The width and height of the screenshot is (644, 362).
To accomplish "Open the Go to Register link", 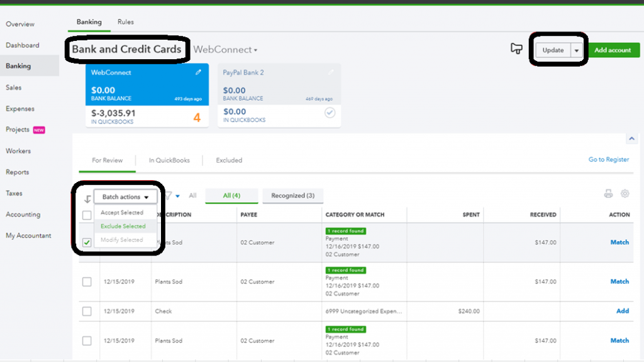I will coord(609,159).
